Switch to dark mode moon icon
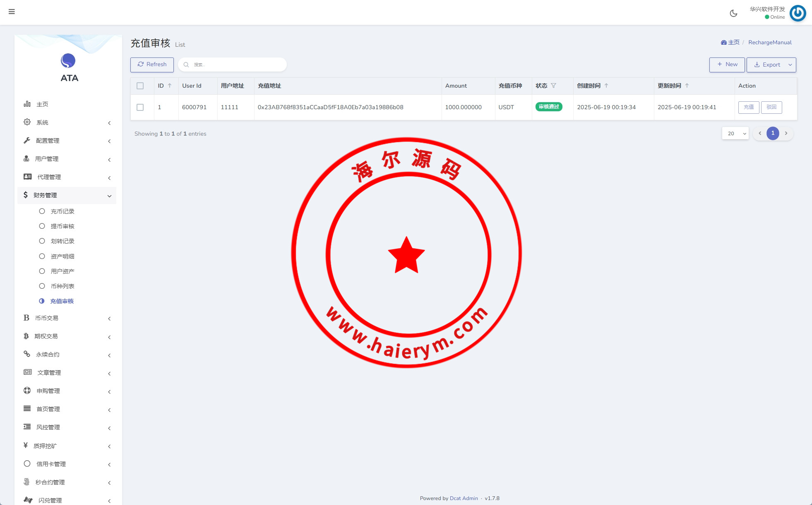The image size is (812, 505). (x=733, y=13)
